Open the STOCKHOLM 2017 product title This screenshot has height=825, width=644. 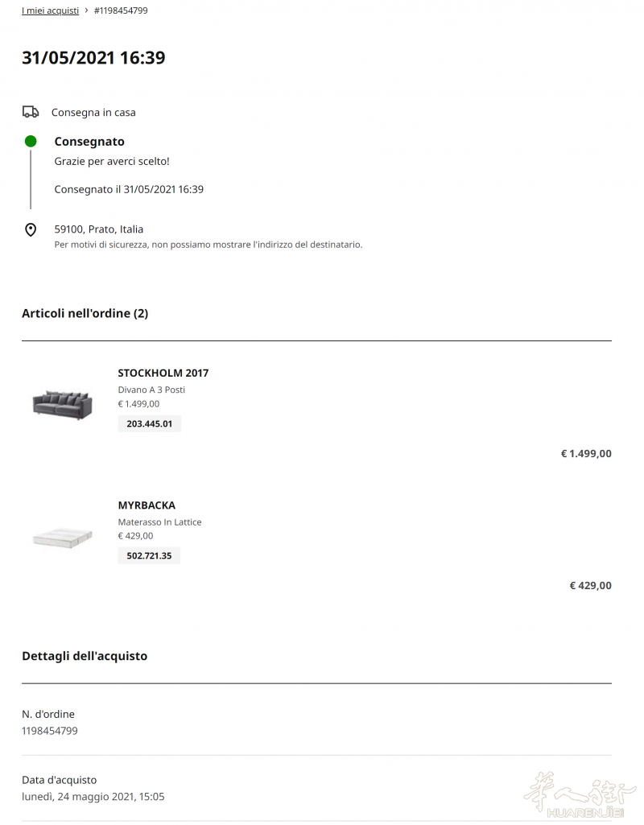[163, 373]
